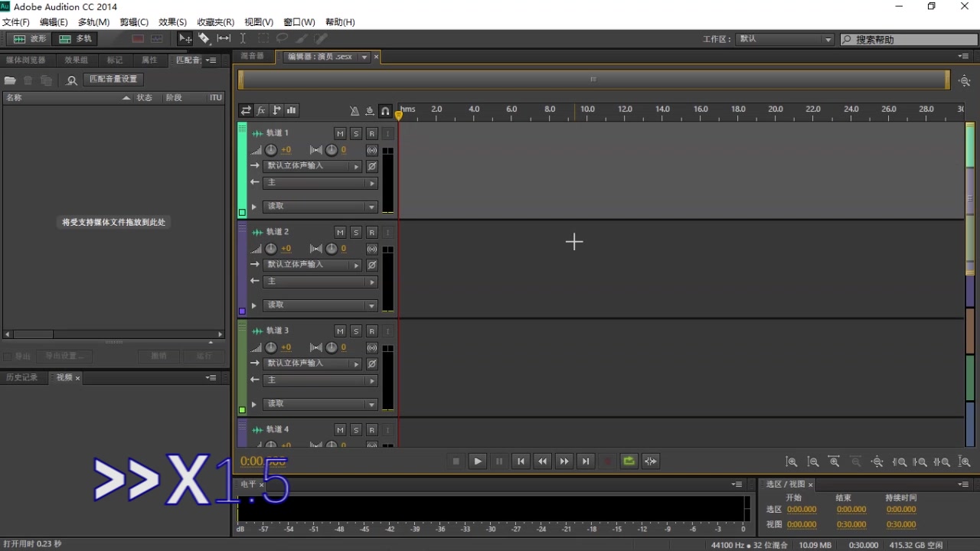Show the EQ view in track header toolbar
Image resolution: width=980 pixels, height=551 pixels.
point(292,110)
